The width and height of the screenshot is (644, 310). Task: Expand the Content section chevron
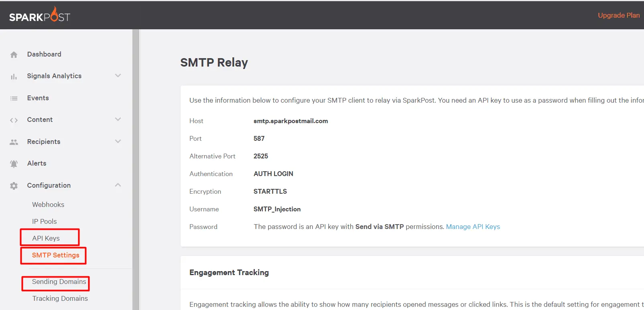coord(118,119)
